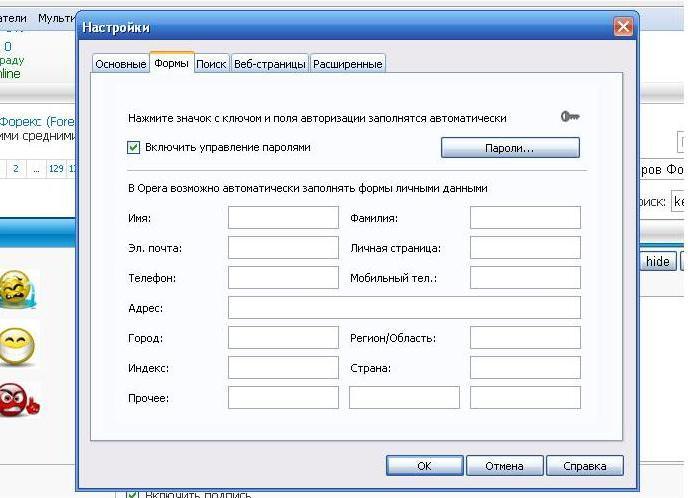The width and height of the screenshot is (688, 498).
Task: Click the Отмена button
Action: coord(505,466)
